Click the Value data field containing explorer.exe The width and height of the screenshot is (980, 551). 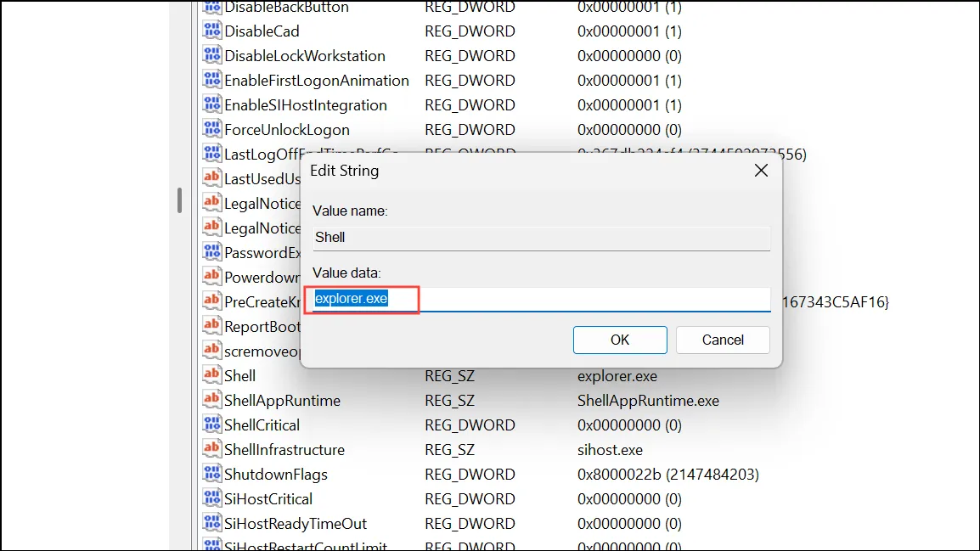coord(541,299)
